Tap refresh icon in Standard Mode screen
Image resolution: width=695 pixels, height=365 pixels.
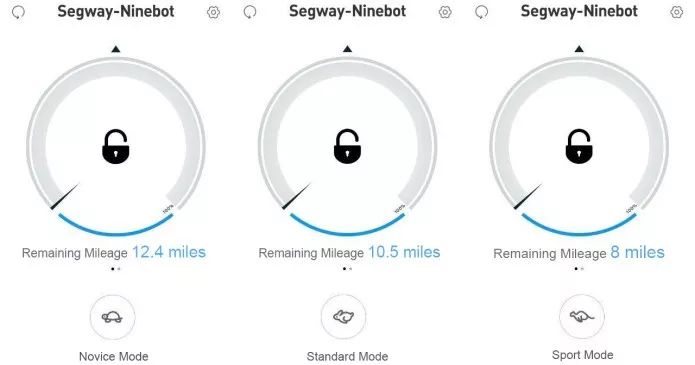click(x=250, y=12)
